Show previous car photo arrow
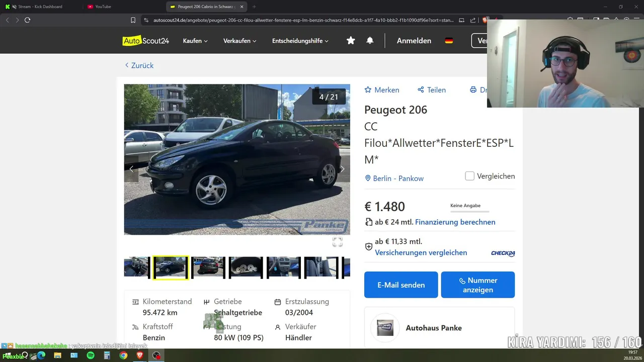This screenshot has width=644, height=362. (131, 169)
